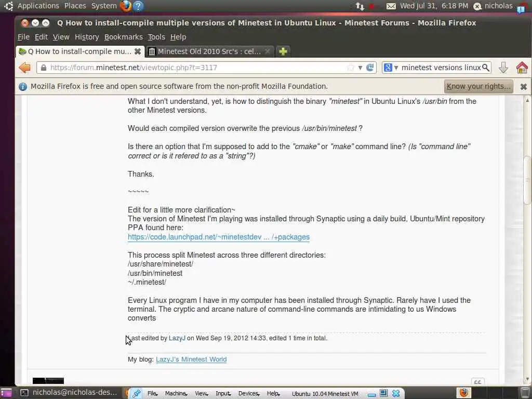The image size is (532, 399).
Task: Close the 'Q How to install-compile' tab
Action: click(137, 51)
